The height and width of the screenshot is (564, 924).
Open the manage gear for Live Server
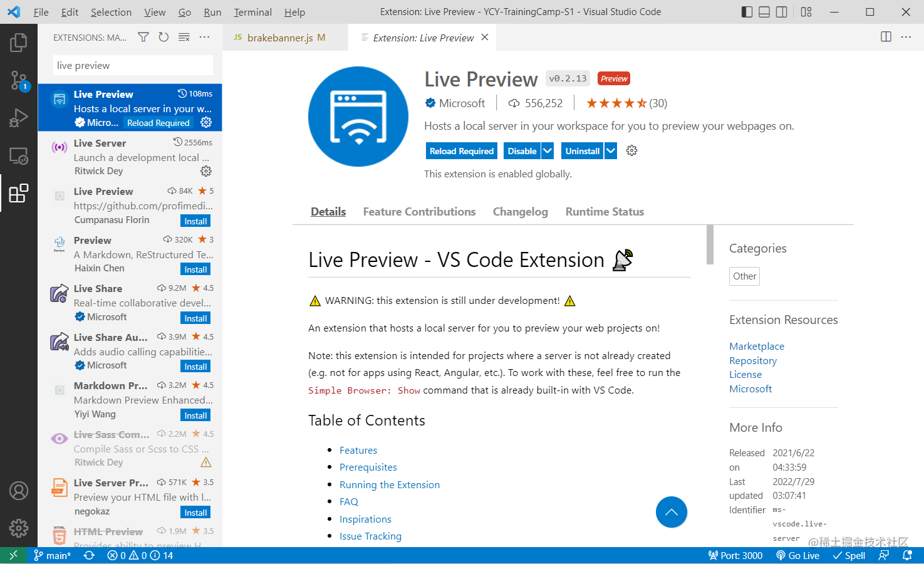tap(205, 171)
